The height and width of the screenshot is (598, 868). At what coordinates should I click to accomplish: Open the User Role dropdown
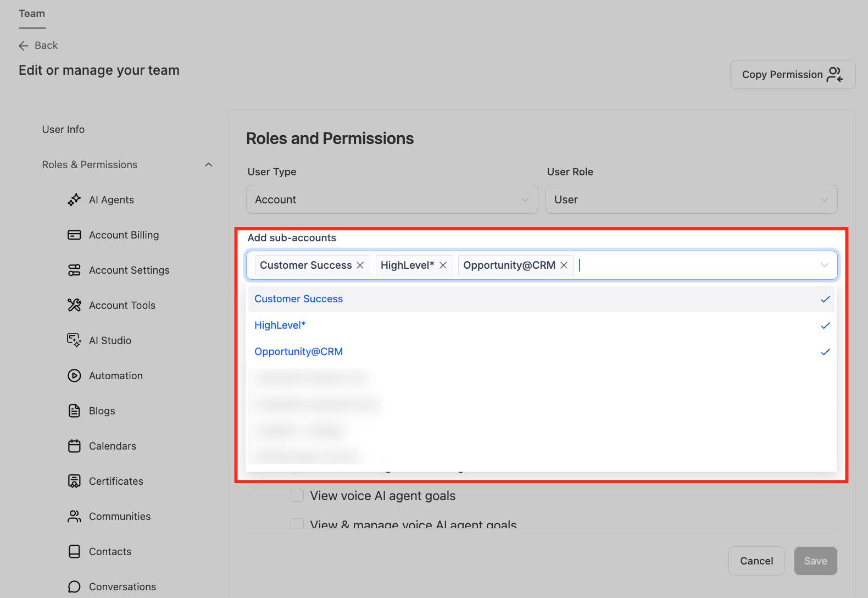click(691, 200)
